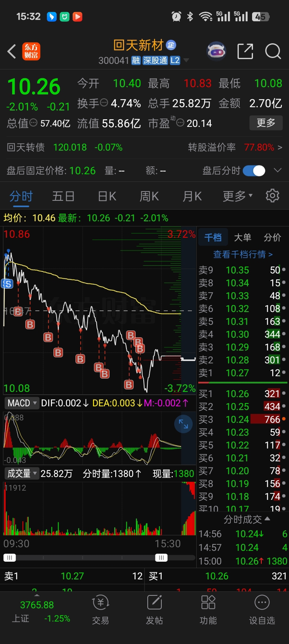Tap the 15:00 10.26 1380 trade row
Image resolution: width=289 pixels, height=644 pixels.
tap(243, 561)
